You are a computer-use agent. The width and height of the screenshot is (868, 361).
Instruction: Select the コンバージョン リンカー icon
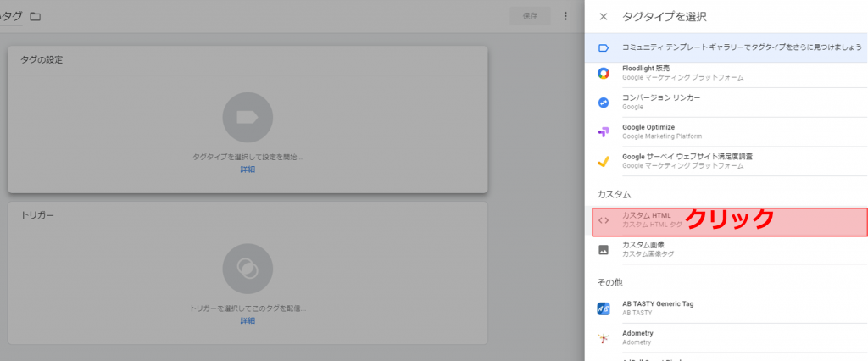click(604, 103)
